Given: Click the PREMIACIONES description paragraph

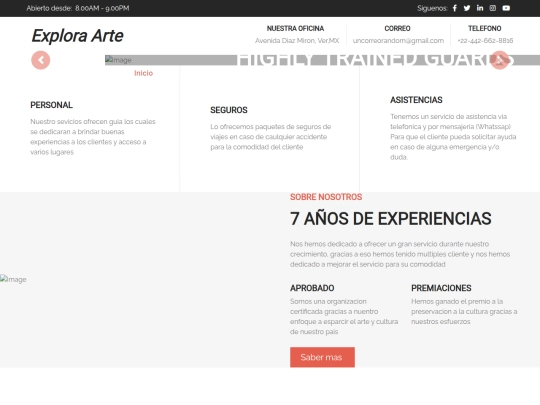Looking at the screenshot, I should [x=464, y=311].
